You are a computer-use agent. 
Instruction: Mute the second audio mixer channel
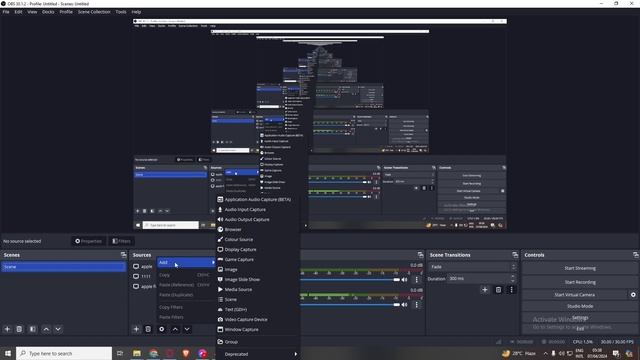pos(404,304)
